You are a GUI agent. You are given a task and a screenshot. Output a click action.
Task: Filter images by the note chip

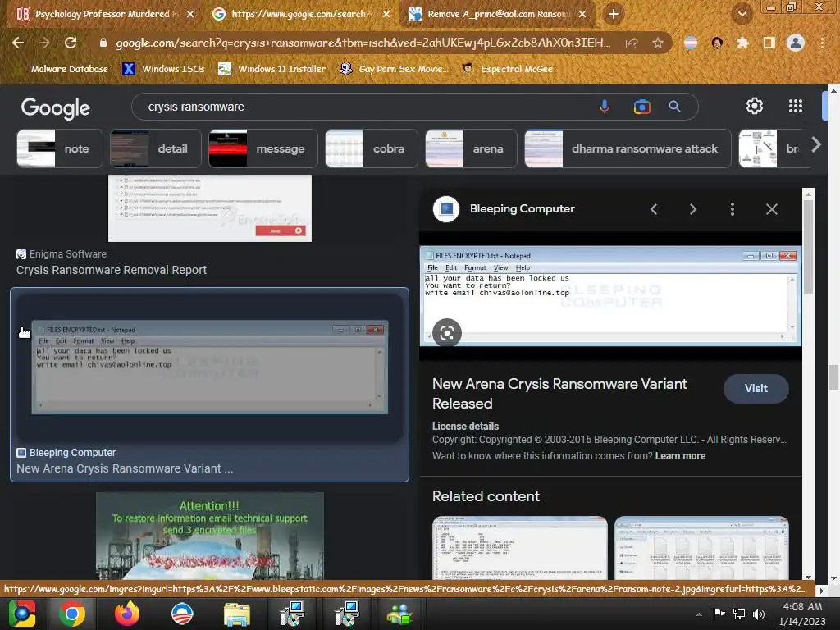click(x=59, y=148)
